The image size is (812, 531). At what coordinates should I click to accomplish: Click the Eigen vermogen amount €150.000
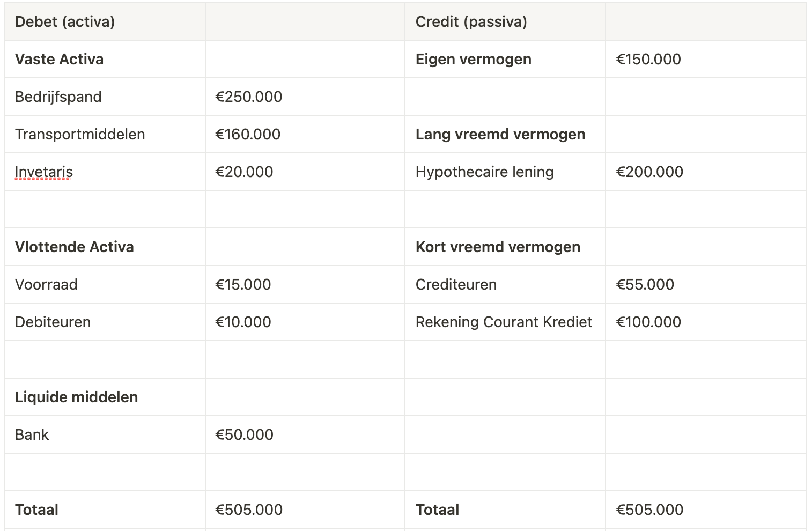coord(648,60)
